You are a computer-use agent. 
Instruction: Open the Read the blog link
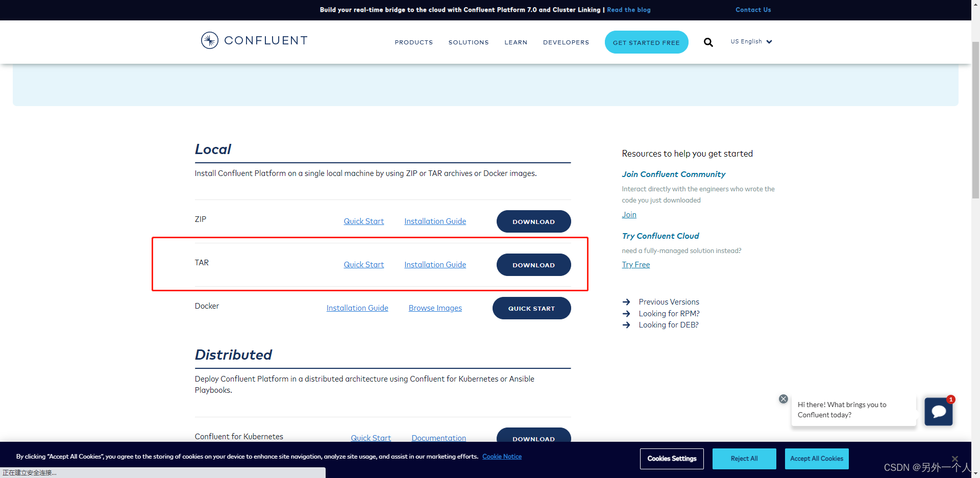(x=629, y=10)
